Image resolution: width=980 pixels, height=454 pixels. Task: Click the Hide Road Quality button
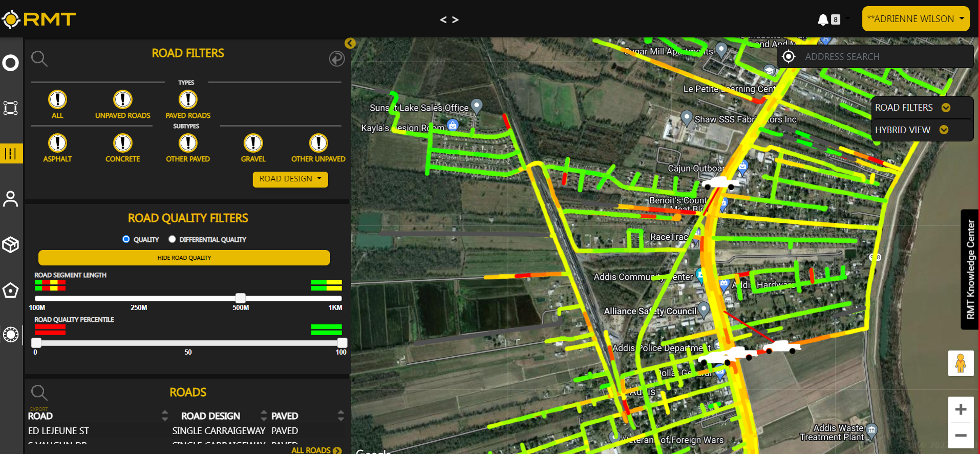(184, 258)
